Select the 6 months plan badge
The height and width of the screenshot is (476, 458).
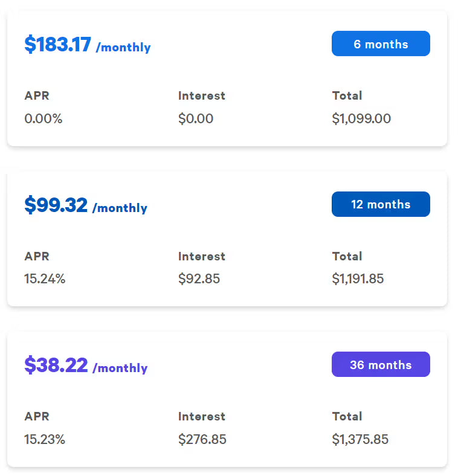coord(381,44)
